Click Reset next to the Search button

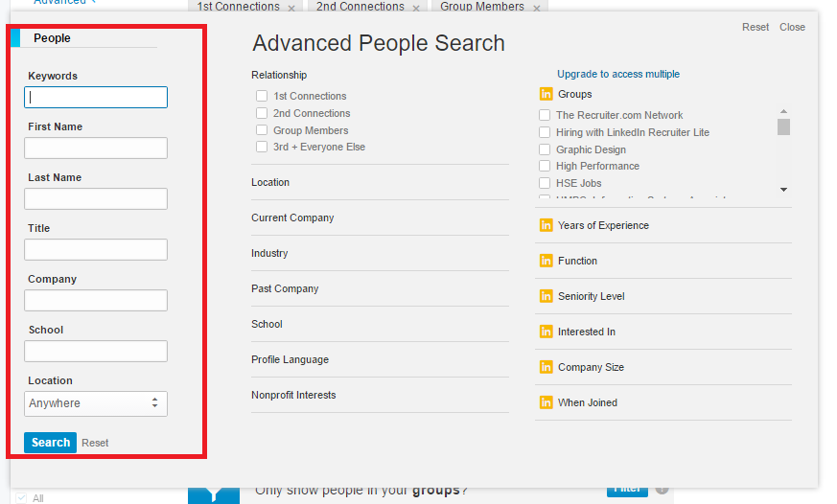pyautogui.click(x=95, y=443)
